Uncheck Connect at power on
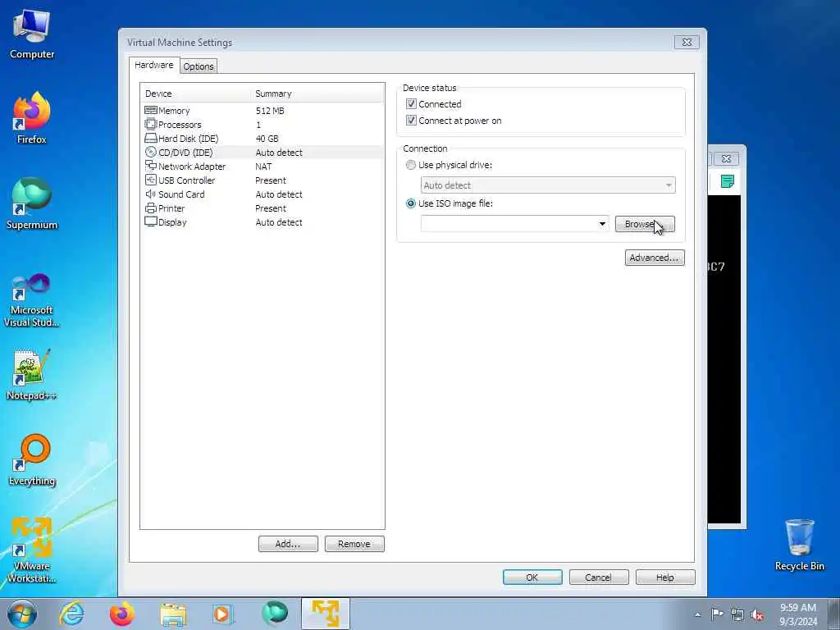 pyautogui.click(x=411, y=120)
